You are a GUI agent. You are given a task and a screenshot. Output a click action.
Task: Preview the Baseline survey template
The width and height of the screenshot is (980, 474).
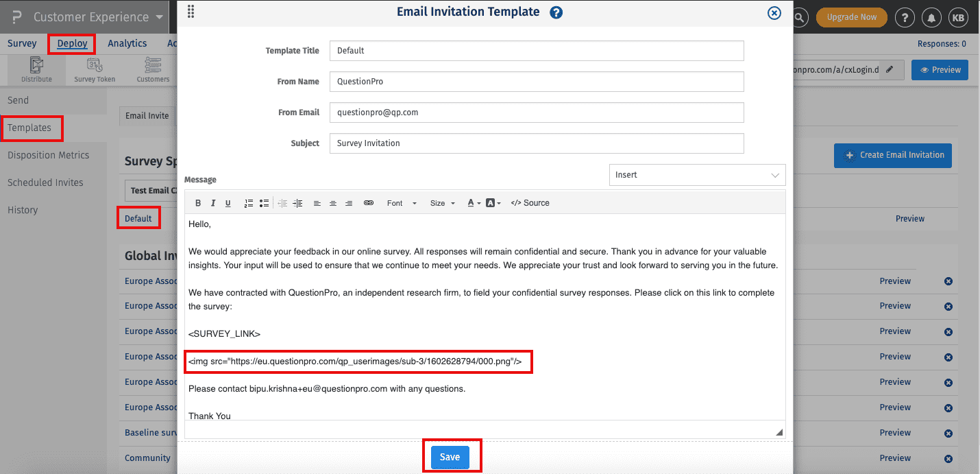tap(895, 433)
